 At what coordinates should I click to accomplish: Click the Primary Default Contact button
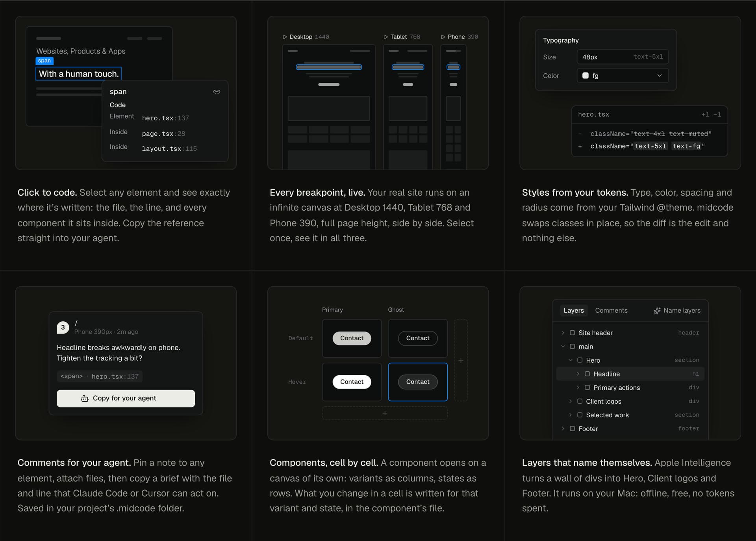coord(352,338)
